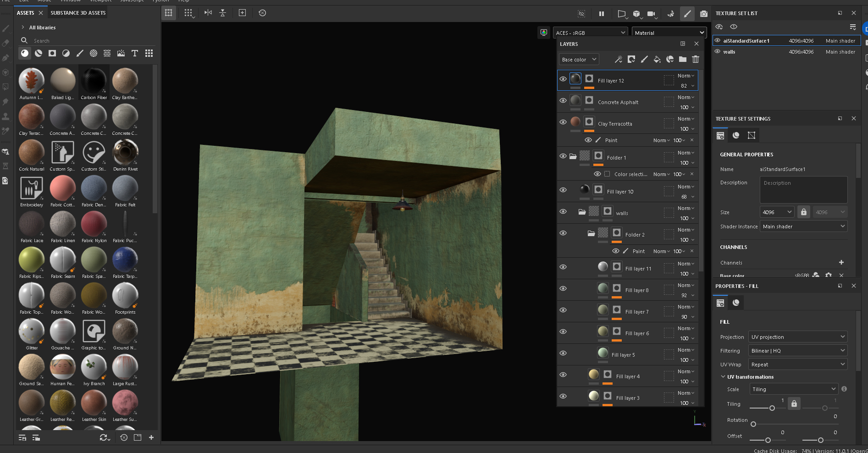The height and width of the screenshot is (453, 868).
Task: Adjust the Rotation slider handle
Action: (753, 424)
